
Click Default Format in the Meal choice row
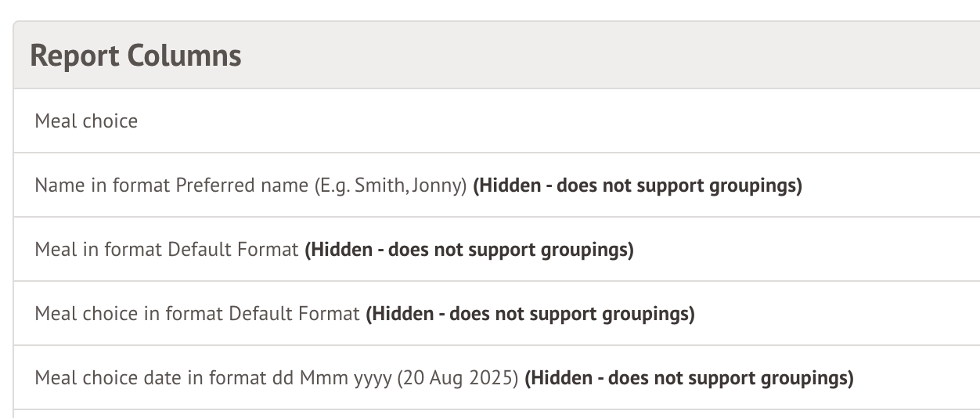[294, 314]
